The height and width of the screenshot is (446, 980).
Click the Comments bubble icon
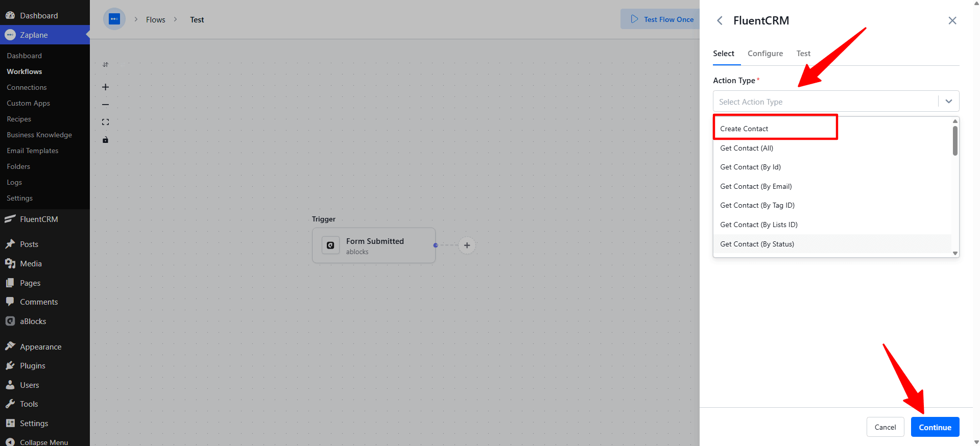point(10,302)
